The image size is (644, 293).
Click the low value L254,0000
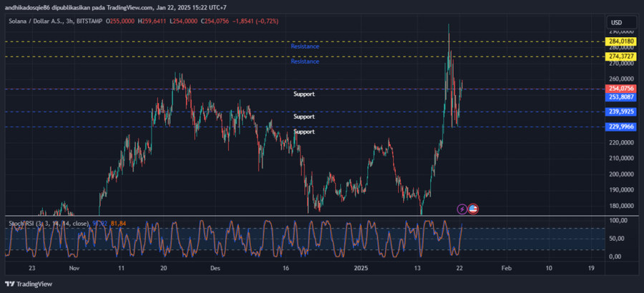point(184,21)
